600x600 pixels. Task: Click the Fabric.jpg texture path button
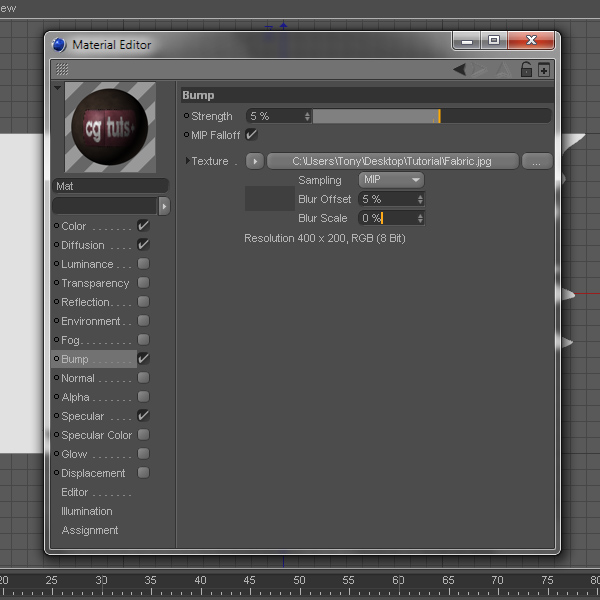tap(393, 161)
